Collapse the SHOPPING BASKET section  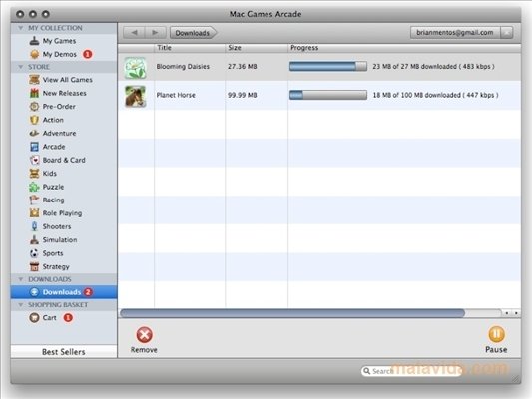coord(21,305)
